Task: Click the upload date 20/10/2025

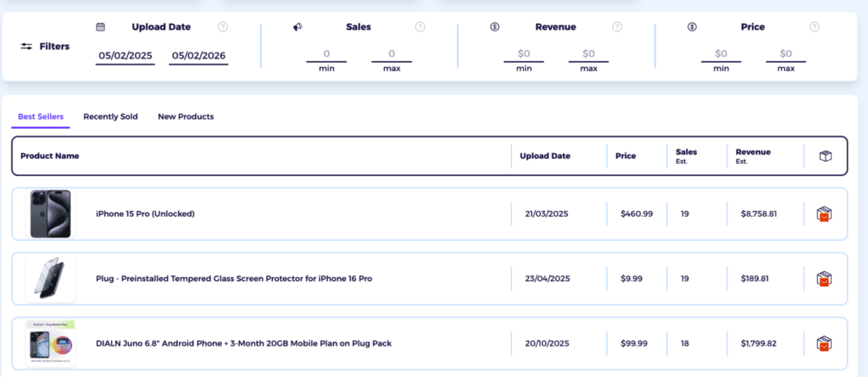Action: 547,344
